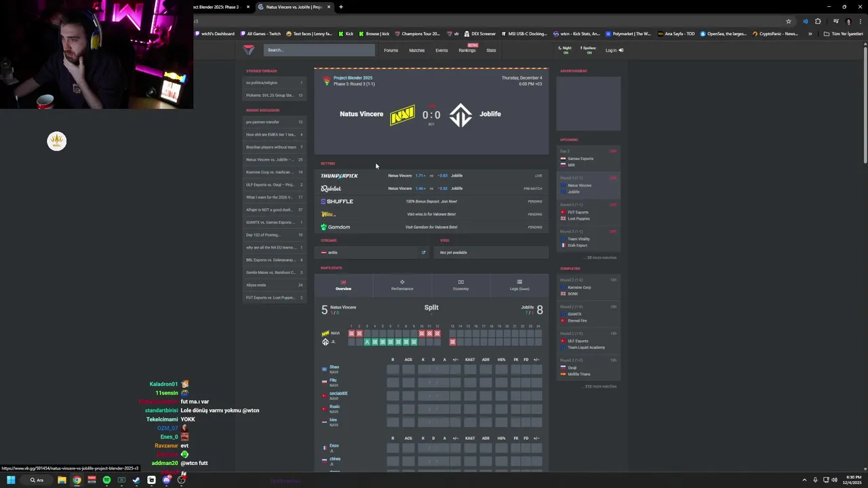Open the Gamax Esports vs MIR upcoming match

point(589,159)
